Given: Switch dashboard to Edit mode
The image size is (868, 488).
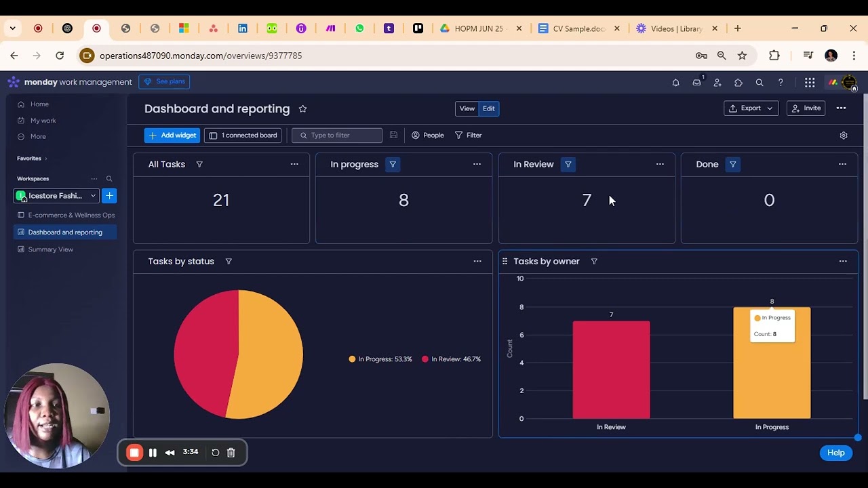Looking at the screenshot, I should [x=489, y=108].
